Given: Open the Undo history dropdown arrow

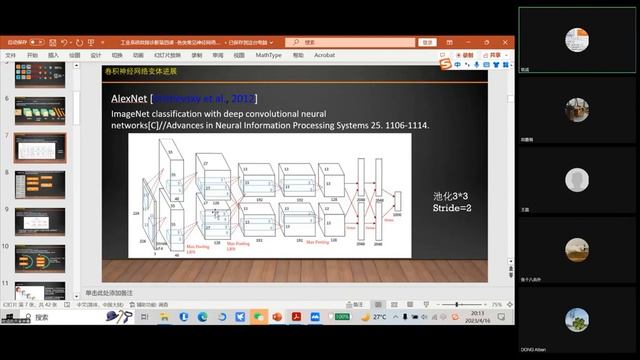Looking at the screenshot, I should pos(71,42).
